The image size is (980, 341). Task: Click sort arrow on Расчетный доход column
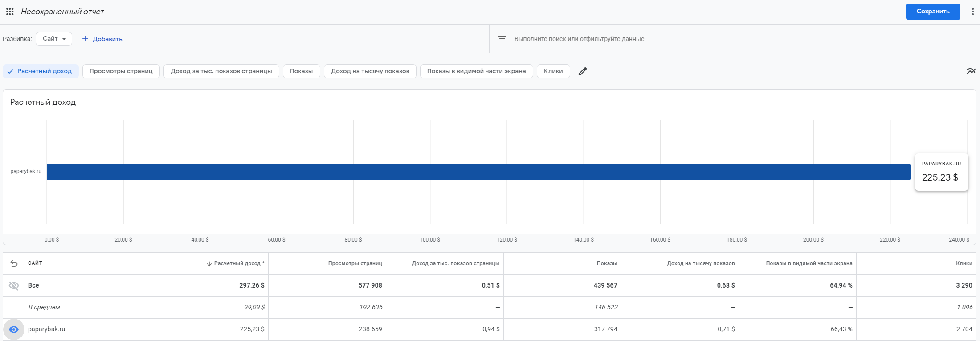click(209, 264)
